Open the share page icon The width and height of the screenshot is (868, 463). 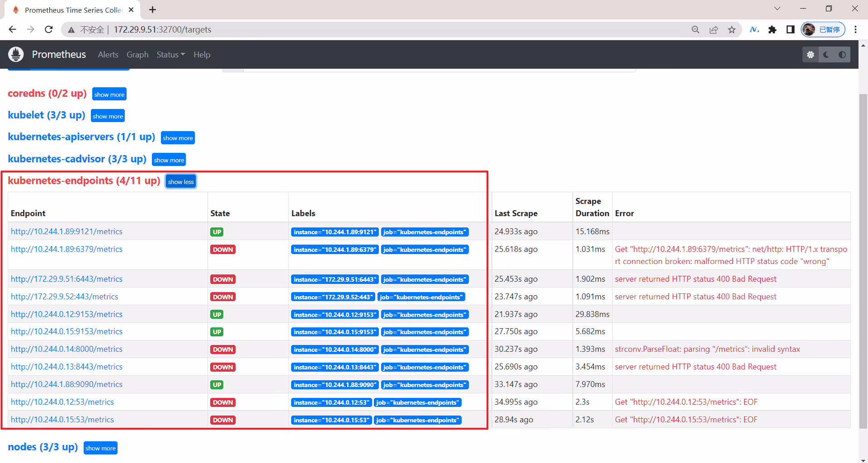(714, 29)
